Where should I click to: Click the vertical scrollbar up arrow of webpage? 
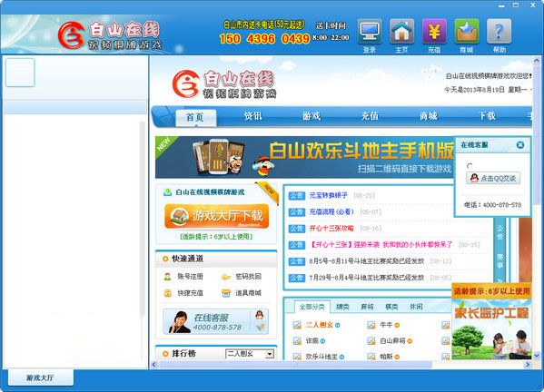pyautogui.click(x=537, y=60)
